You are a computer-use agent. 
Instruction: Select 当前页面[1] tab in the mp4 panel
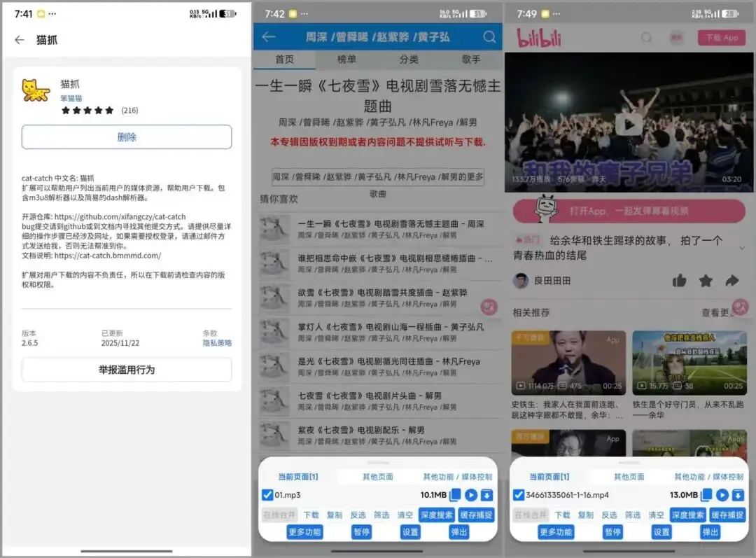click(549, 477)
